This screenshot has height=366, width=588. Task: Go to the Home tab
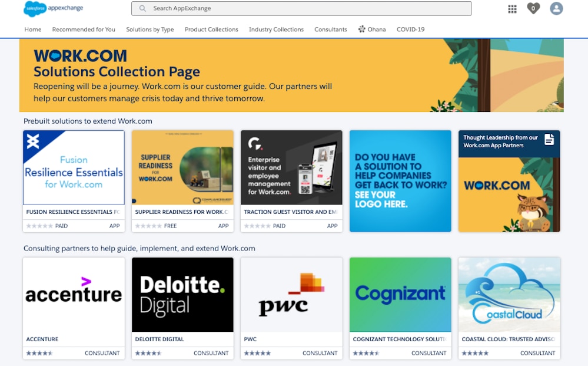pos(33,29)
